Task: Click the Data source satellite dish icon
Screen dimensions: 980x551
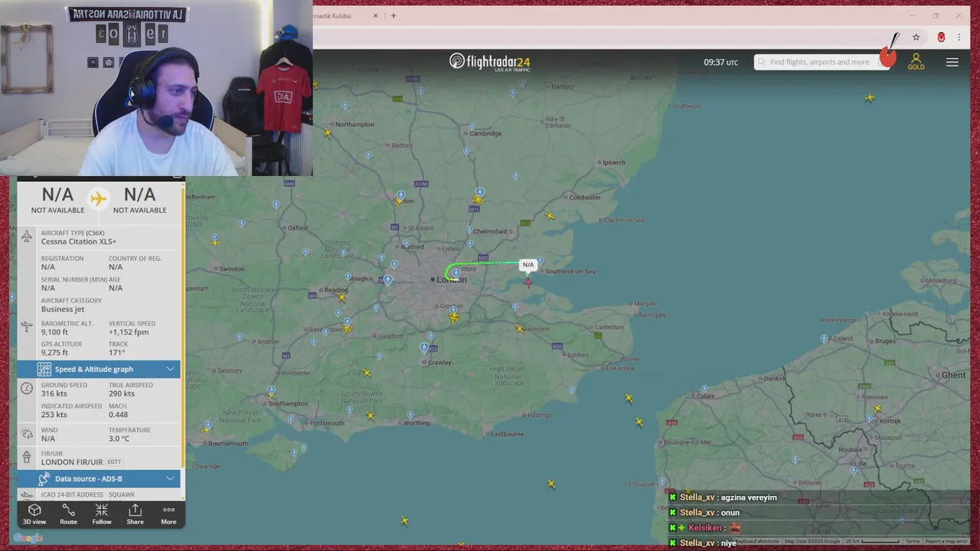Action: 44,478
